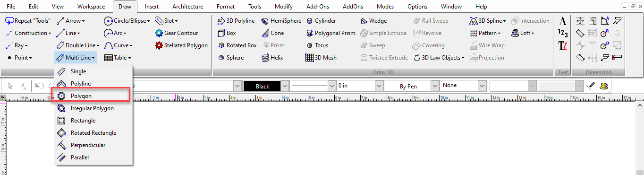Select the Tt multi text tool
The height and width of the screenshot is (175, 644).
(562, 45)
